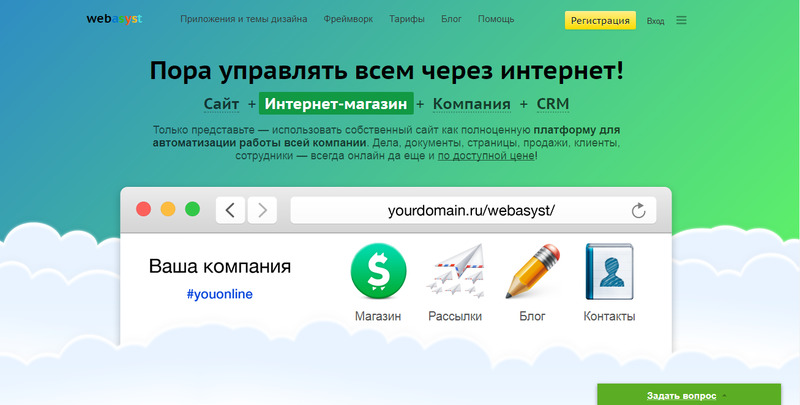This screenshot has width=800, height=405.
Task: Open the hamburger menu icon
Action: click(x=681, y=20)
